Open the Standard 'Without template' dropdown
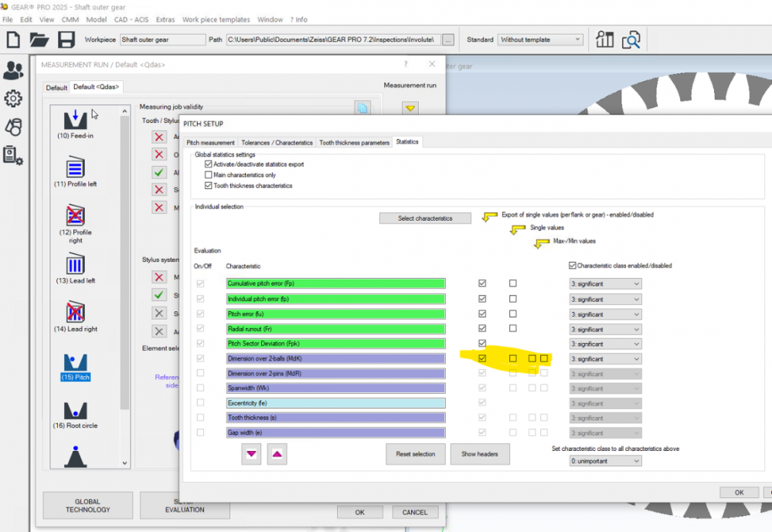Viewport: 772px width, 532px height. point(540,39)
